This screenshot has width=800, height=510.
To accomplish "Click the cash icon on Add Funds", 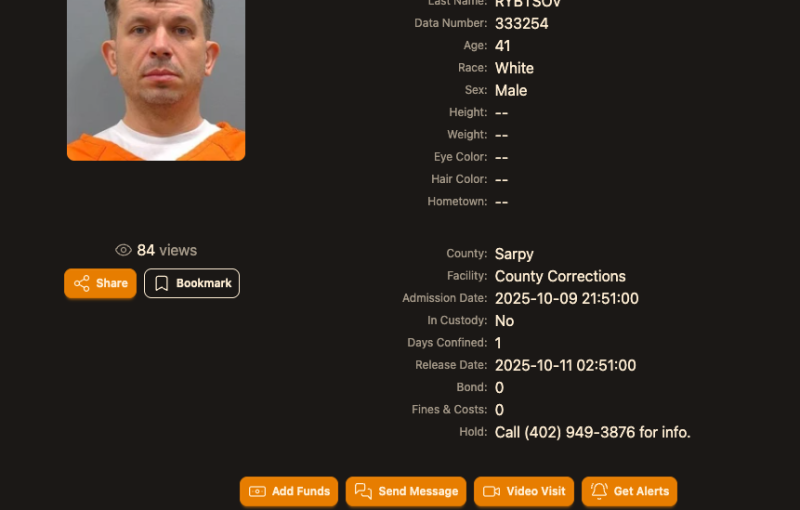I will coord(257,491).
